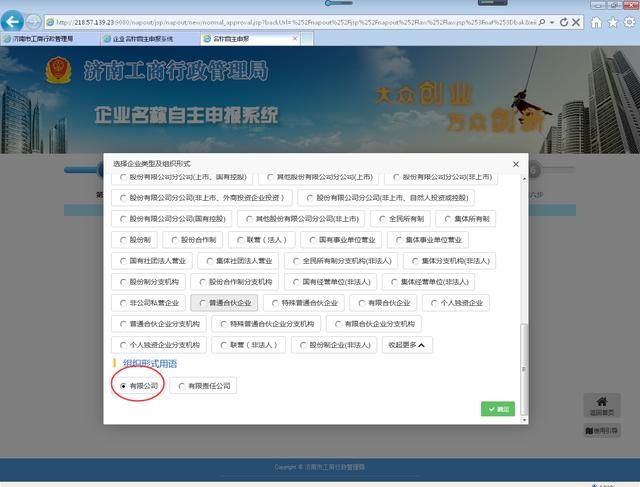Close the 选择企业类型及组织形式 dialog
This screenshot has width=640, height=487.
pos(516,164)
